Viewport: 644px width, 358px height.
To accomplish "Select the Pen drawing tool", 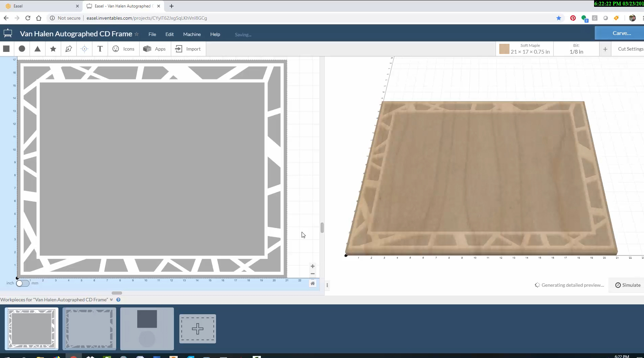I will point(69,49).
